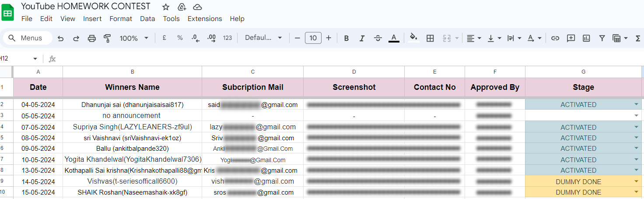Viewport: 644px width, 199px height.
Task: Print the spreadsheet
Action: coord(92,38)
